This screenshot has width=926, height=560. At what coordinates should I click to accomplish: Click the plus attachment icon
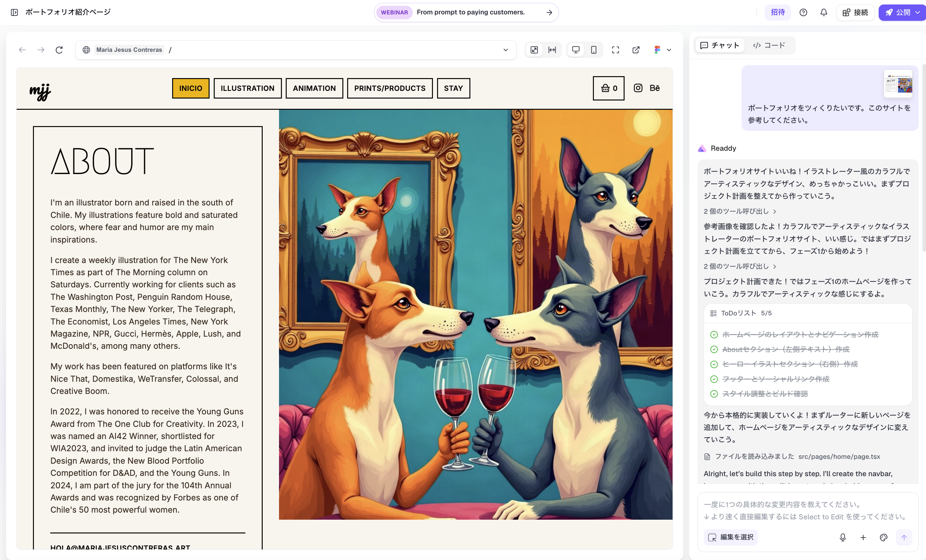click(x=863, y=538)
